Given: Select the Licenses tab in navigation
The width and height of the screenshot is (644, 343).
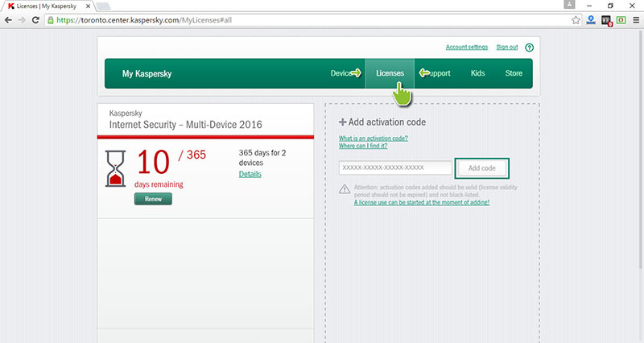Looking at the screenshot, I should tap(390, 73).
